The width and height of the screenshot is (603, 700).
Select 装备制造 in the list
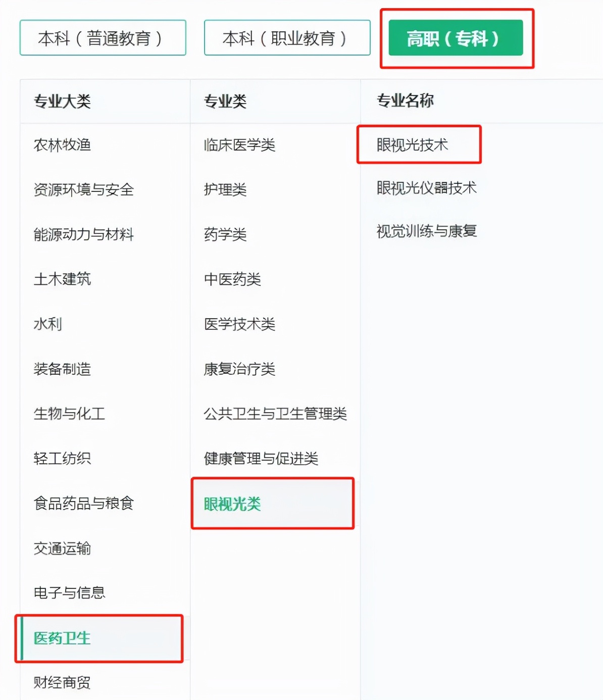coord(62,369)
